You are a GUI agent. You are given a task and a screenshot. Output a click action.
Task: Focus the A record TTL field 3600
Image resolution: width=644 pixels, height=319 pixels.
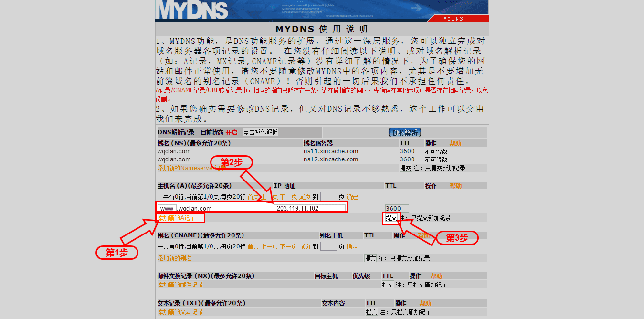coord(397,208)
